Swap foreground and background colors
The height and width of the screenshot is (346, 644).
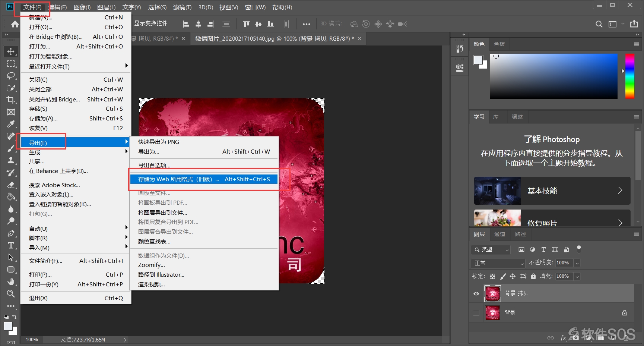[x=14, y=317]
